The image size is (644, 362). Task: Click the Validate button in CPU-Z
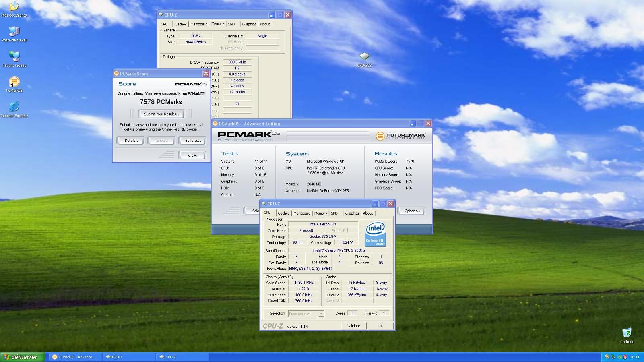(x=353, y=326)
